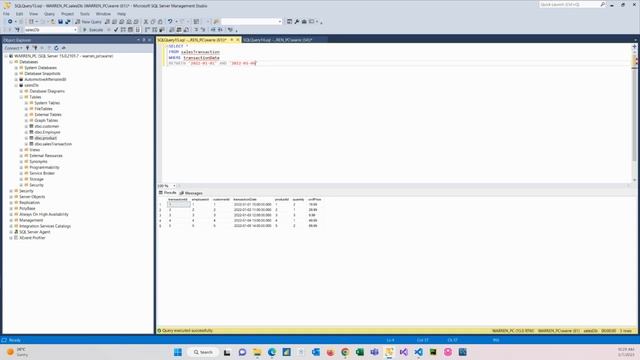Open the Query menu

49,14
